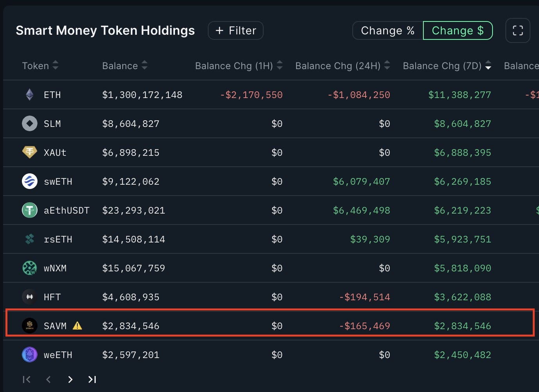This screenshot has width=539, height=392.
Task: Expand table to fullscreen view
Action: [518, 30]
